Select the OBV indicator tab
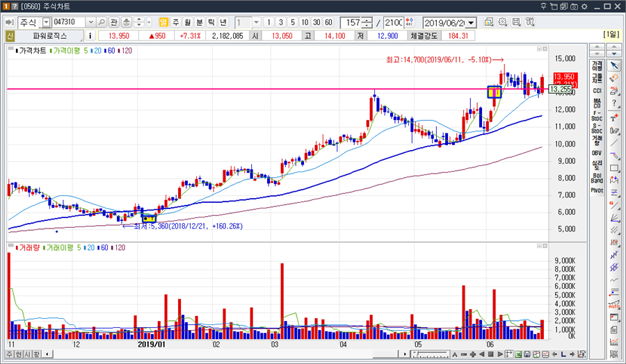Screen dimensions: 626x364 click(x=597, y=153)
